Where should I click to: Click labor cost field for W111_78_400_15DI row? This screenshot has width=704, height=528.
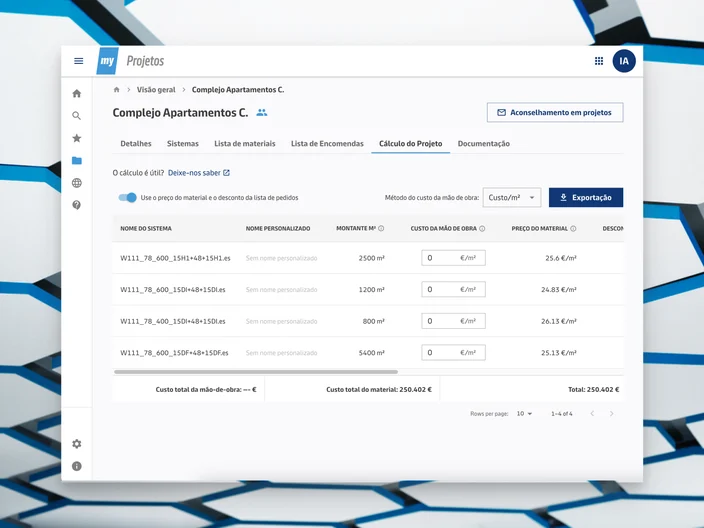[453, 321]
